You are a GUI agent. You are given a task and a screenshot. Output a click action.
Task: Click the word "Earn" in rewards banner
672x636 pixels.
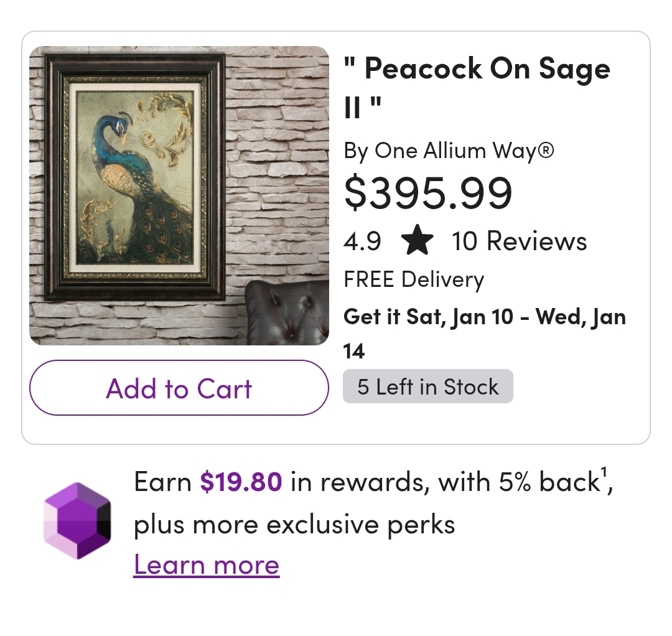162,482
